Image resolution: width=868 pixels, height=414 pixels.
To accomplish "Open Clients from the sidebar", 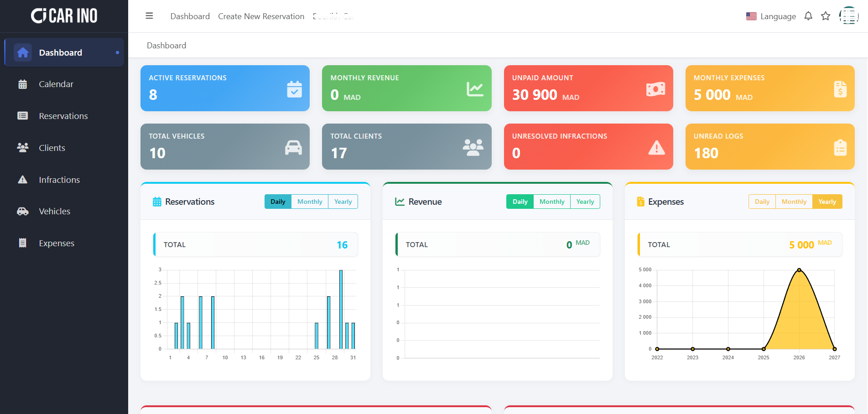I will click(51, 148).
